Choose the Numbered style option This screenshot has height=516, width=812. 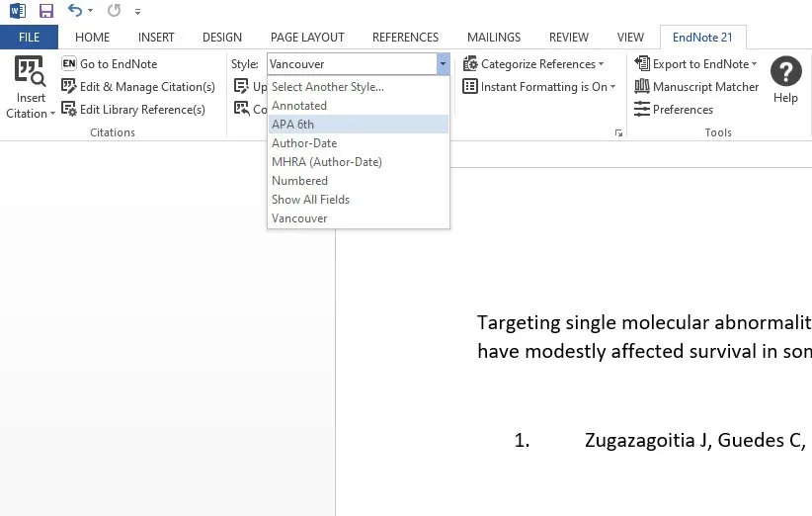tap(299, 181)
